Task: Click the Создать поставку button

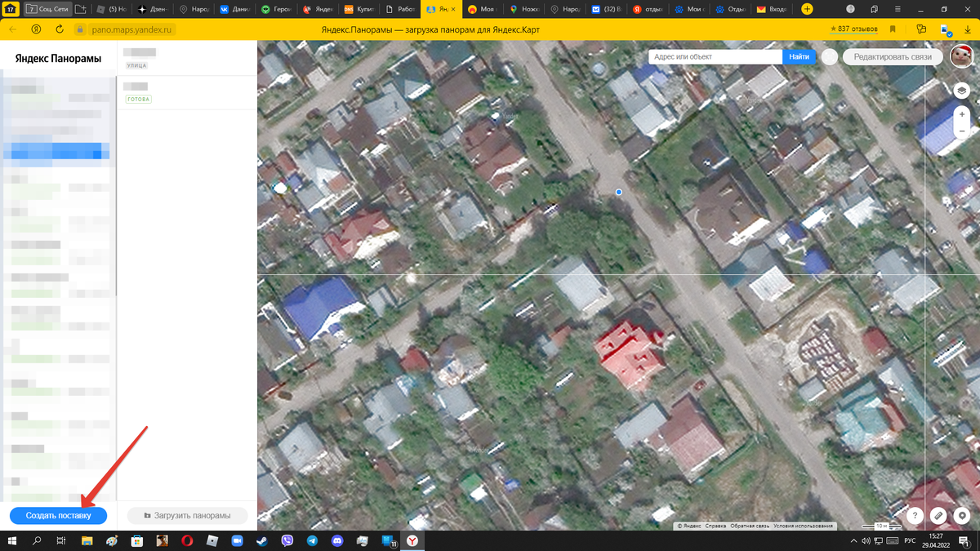Action: tap(58, 516)
